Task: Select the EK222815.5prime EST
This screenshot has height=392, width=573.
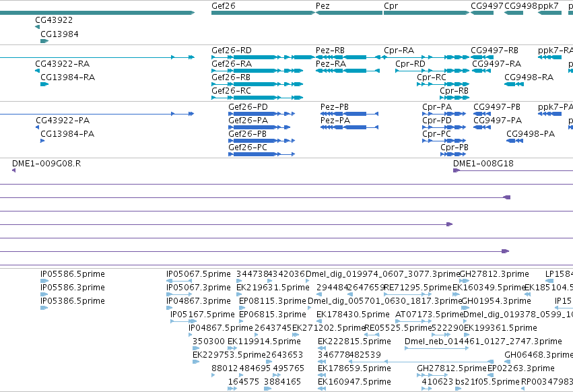Action: (x=322, y=348)
